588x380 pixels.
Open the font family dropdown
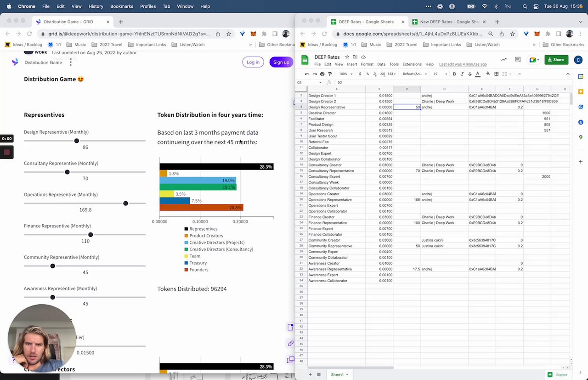415,74
